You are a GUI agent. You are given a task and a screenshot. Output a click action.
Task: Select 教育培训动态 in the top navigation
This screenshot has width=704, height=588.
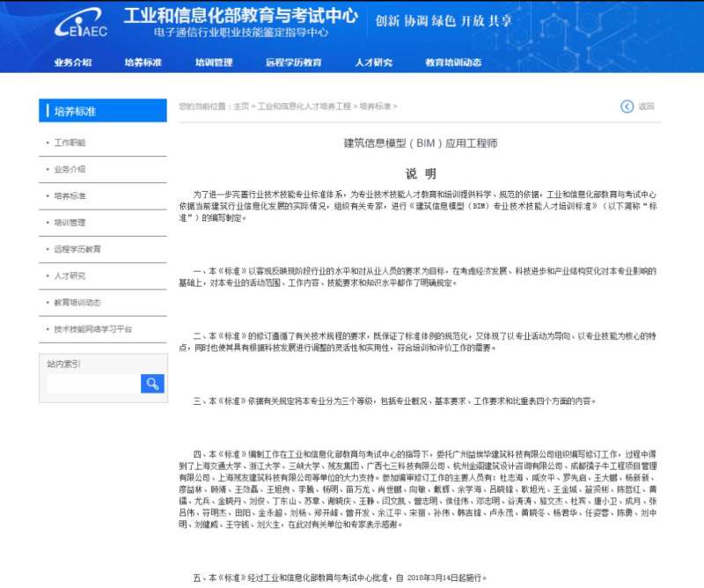455,62
